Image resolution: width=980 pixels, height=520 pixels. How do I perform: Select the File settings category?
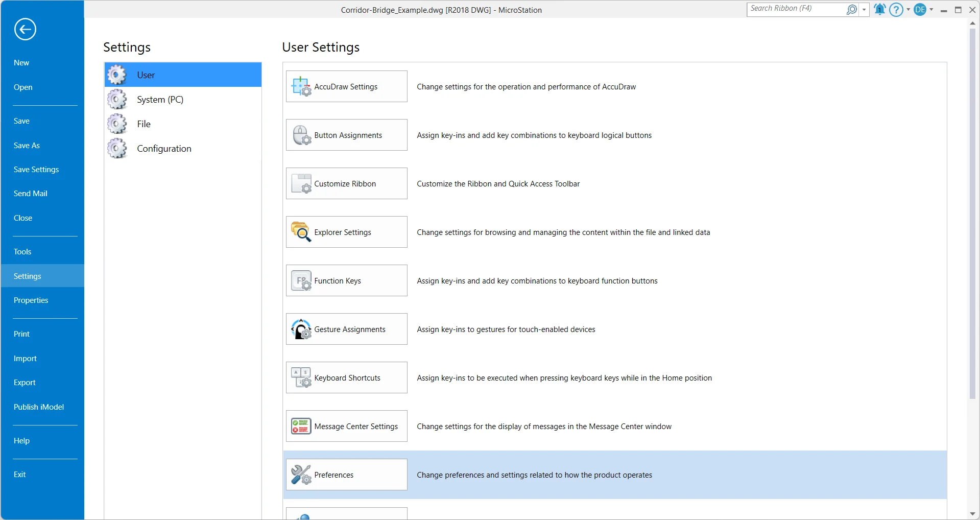pos(183,124)
